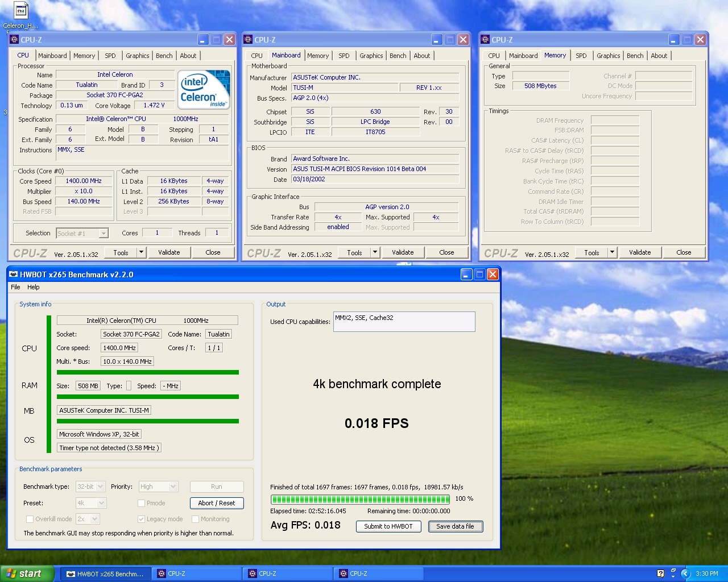Click Tools button in Memory CPU-Z window
This screenshot has width=728, height=582.
tap(591, 252)
